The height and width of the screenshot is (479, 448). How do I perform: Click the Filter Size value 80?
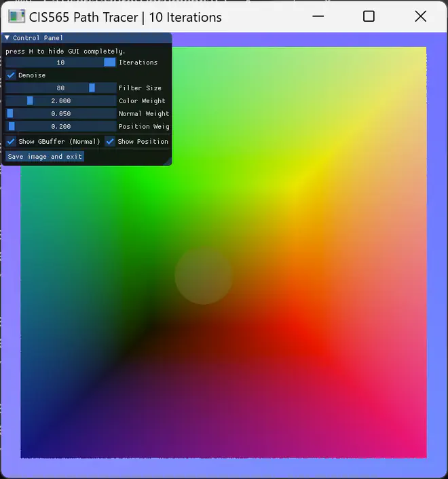[60, 88]
